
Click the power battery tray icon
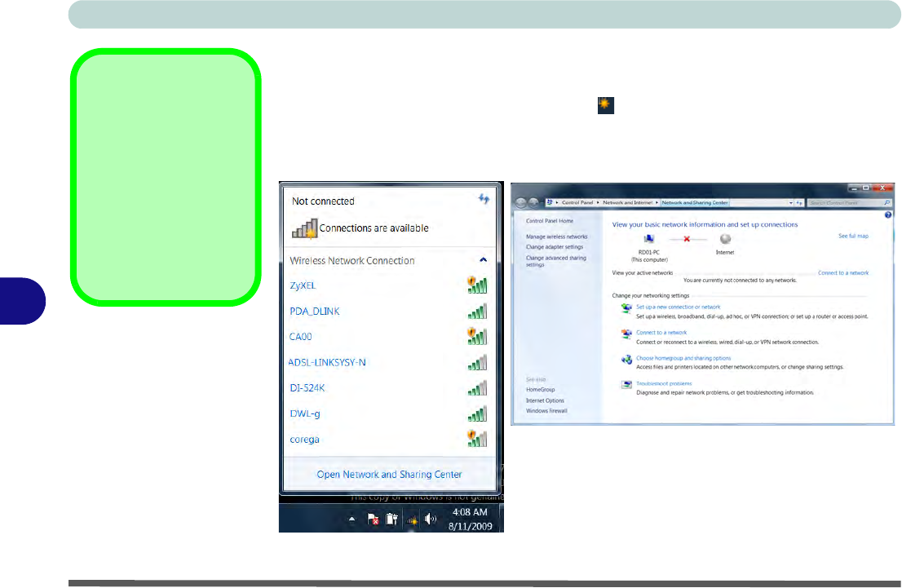(x=391, y=519)
